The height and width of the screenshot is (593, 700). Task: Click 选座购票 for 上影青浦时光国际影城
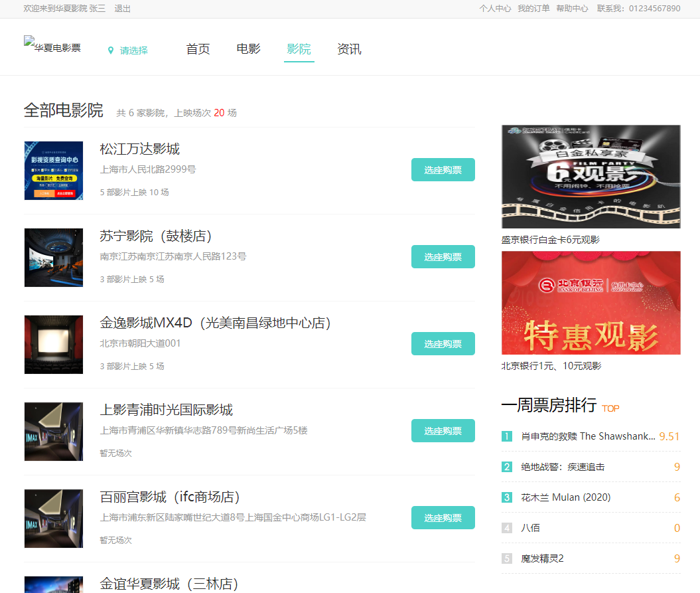pyautogui.click(x=443, y=431)
